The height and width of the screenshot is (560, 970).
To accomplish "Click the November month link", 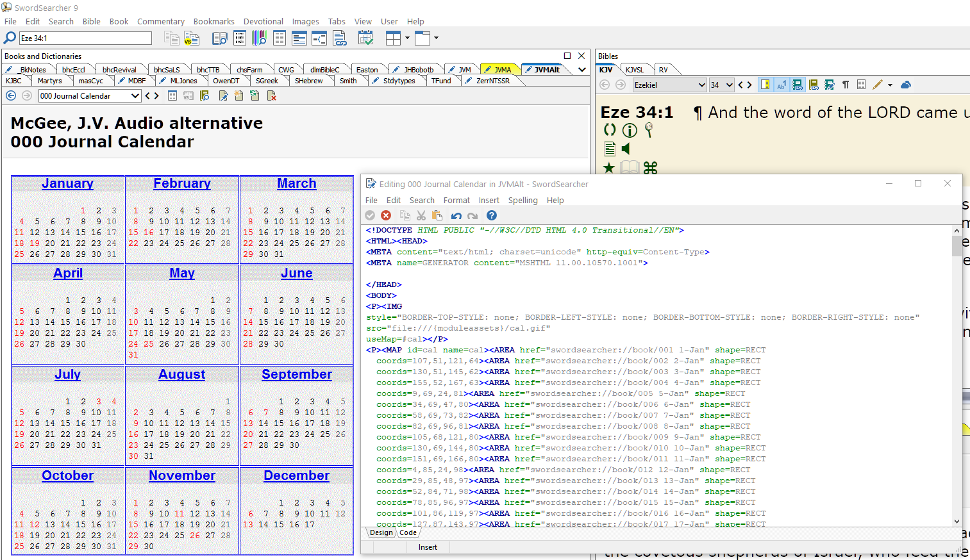I will click(182, 475).
